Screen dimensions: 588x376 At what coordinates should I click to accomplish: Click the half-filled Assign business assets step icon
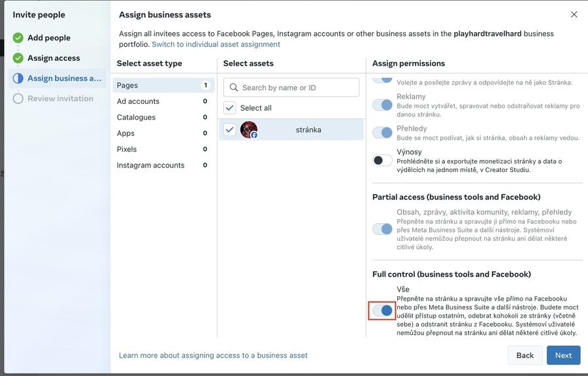(x=18, y=78)
